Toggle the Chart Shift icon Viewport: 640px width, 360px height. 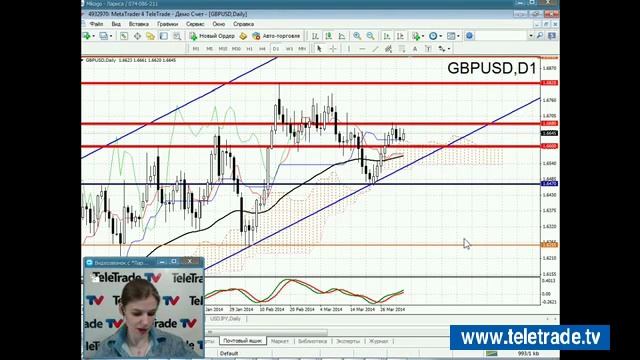point(400,36)
